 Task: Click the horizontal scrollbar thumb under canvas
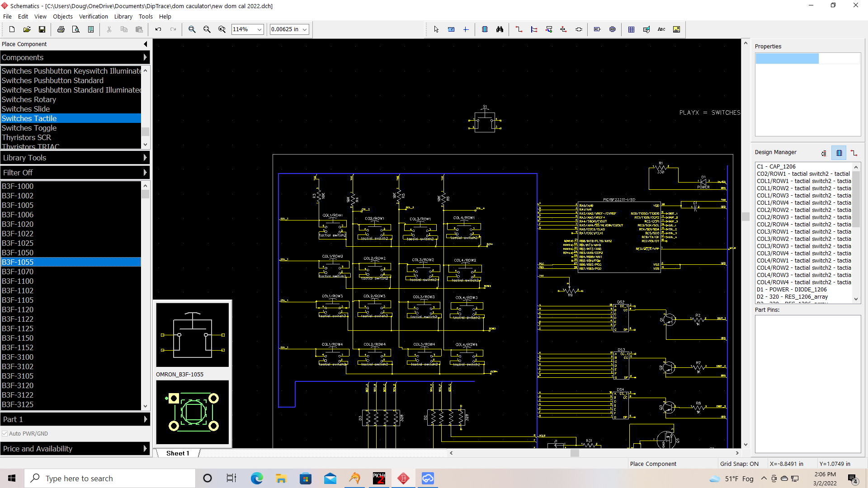click(575, 453)
